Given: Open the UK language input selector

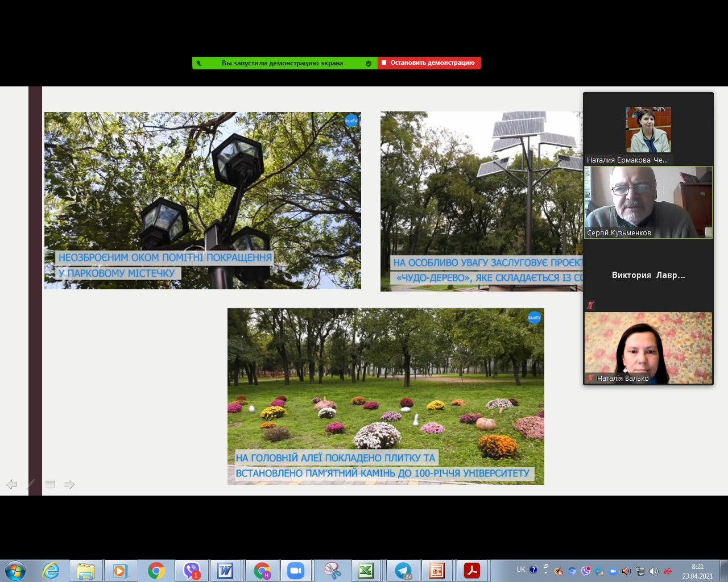Looking at the screenshot, I should click(x=521, y=569).
